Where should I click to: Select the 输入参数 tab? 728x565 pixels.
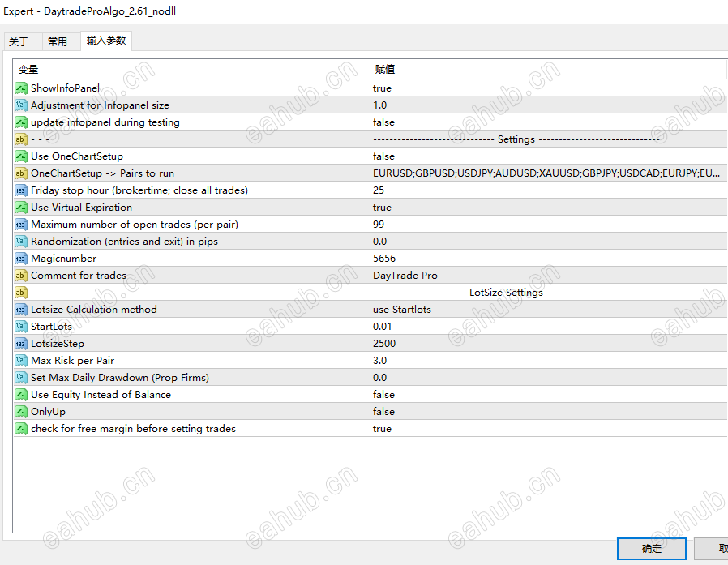coord(106,41)
